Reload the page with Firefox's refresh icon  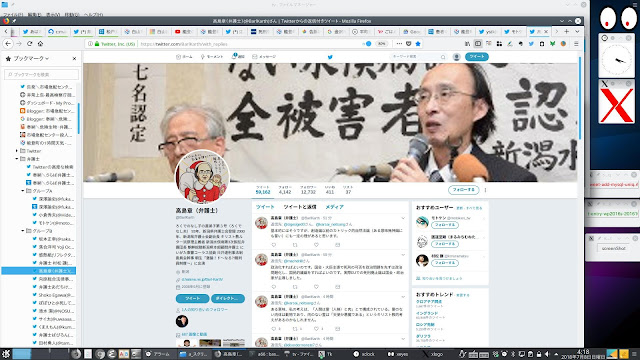[29, 44]
